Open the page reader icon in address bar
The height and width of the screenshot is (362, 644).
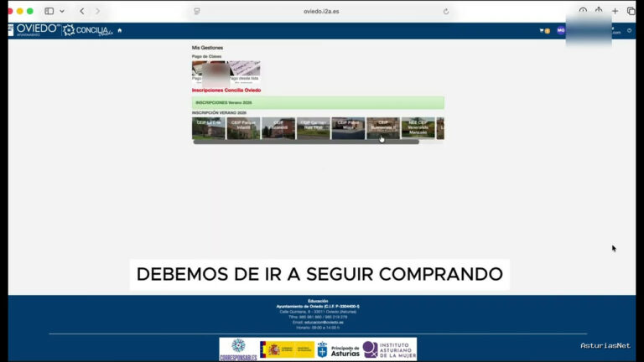(x=197, y=11)
